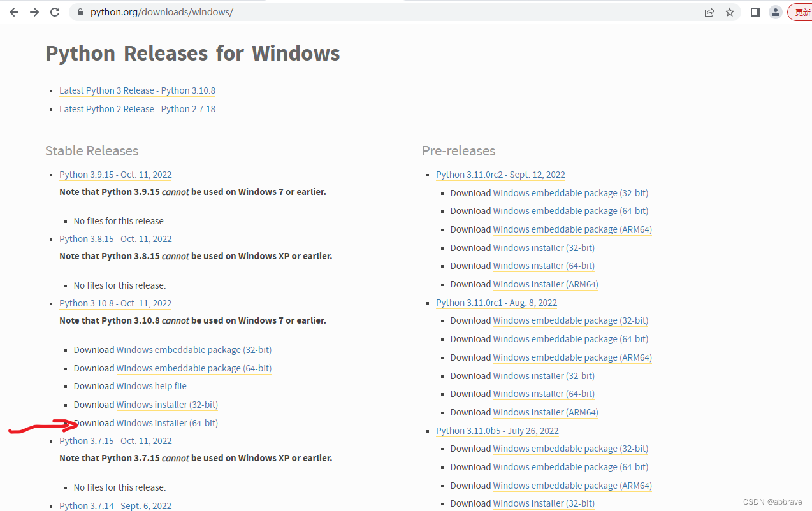Screen dimensions: 812x511
Task: Download 3.11.0rc1 Windows installer (ARM64)
Action: pos(546,412)
